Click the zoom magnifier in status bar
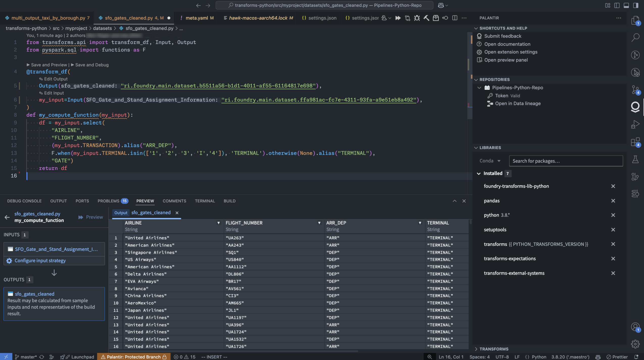Screen dimensions: 644x360 [x=429, y=357]
